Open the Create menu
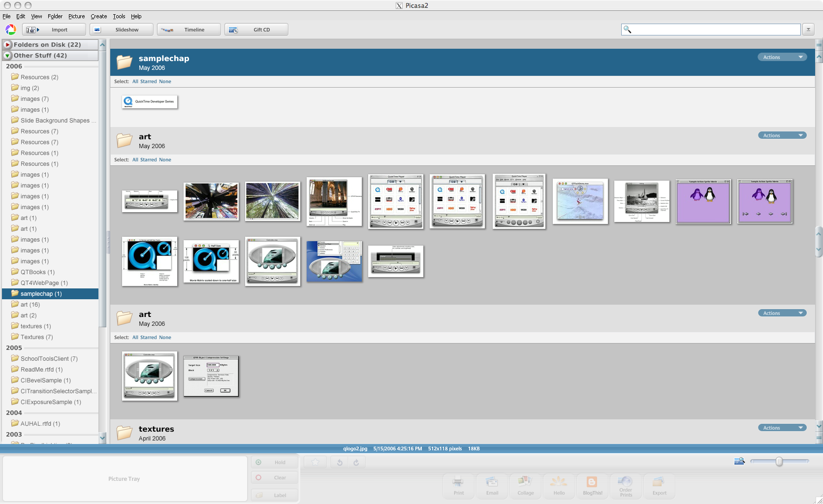Image resolution: width=823 pixels, height=504 pixels. pos(98,16)
